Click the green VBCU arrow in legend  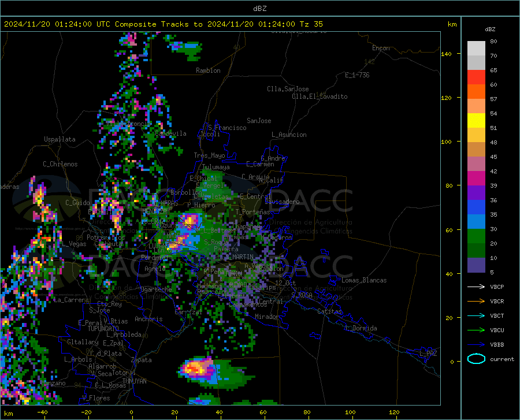tap(476, 330)
